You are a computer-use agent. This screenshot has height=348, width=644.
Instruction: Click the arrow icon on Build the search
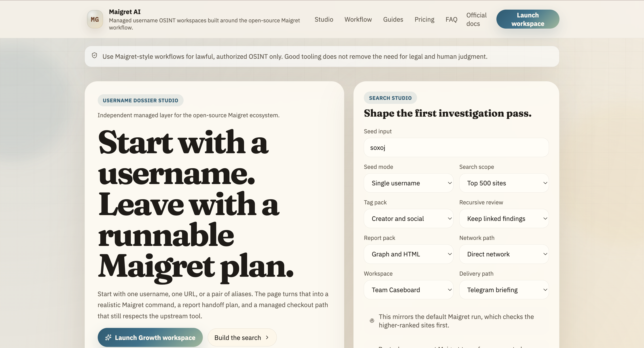point(267,338)
